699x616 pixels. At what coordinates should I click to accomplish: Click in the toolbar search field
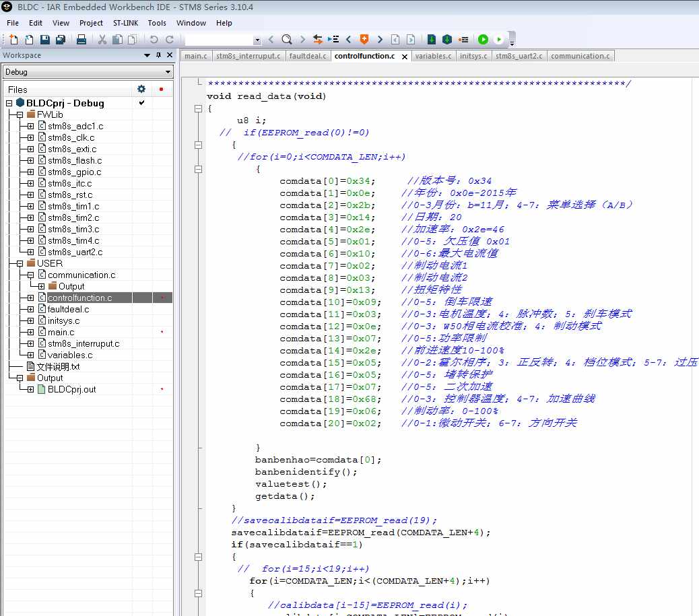click(219, 40)
